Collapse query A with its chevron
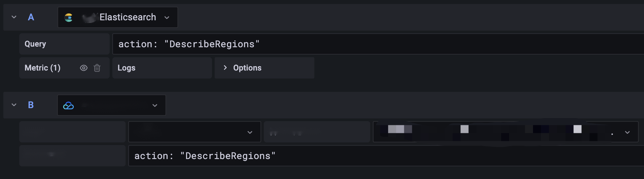Image resolution: width=644 pixels, height=179 pixels. [x=14, y=17]
